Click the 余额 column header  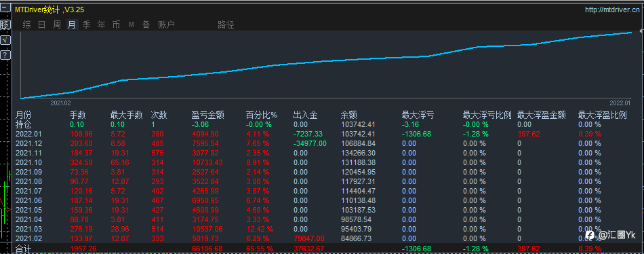[348, 115]
